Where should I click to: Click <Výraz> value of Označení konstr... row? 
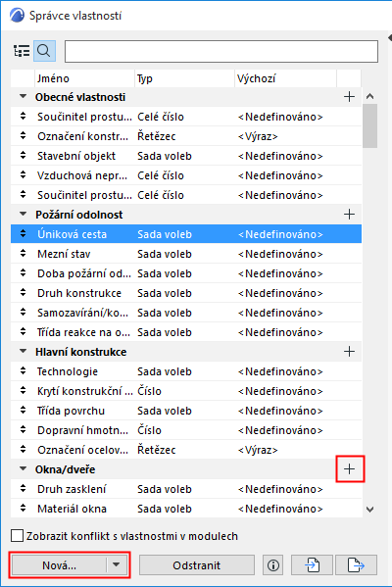pyautogui.click(x=258, y=136)
